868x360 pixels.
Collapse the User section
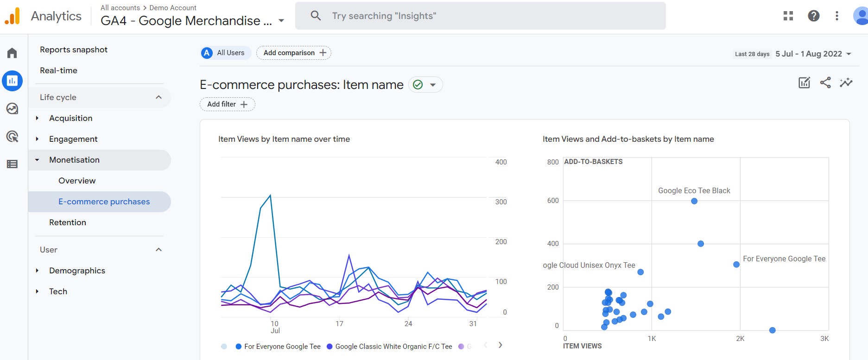coord(159,250)
